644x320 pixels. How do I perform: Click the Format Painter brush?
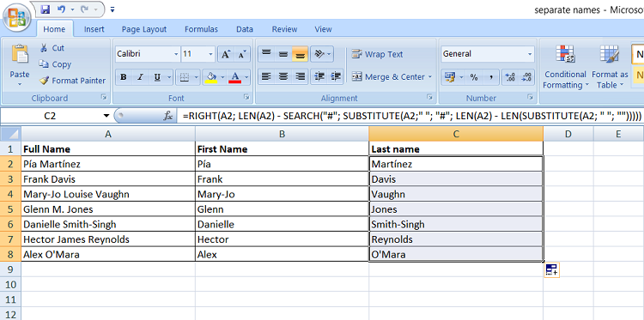[45, 81]
